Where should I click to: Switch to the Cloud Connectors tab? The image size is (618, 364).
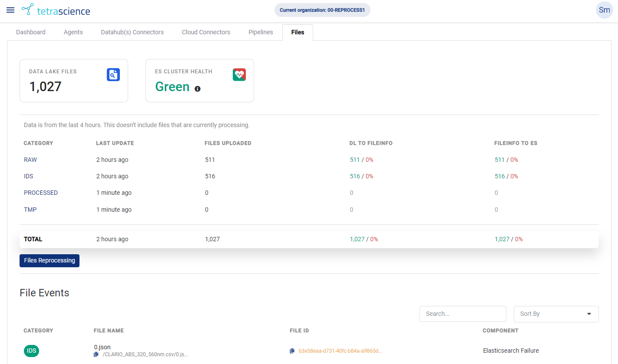[x=206, y=32]
